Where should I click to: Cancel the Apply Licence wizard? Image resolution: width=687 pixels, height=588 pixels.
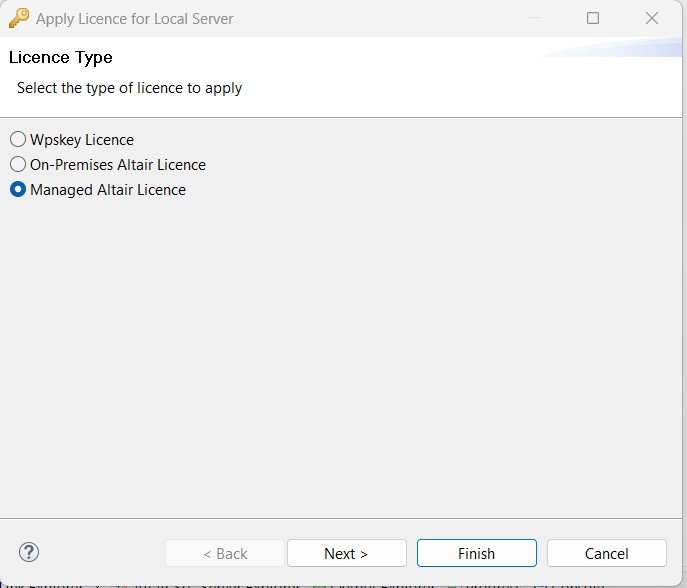tap(606, 553)
